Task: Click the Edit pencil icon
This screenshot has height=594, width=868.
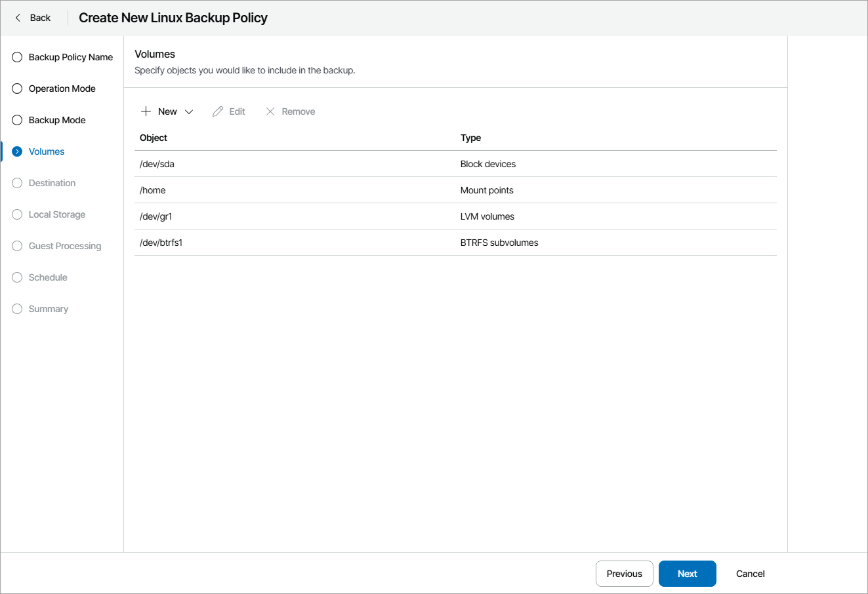Action: [x=218, y=111]
